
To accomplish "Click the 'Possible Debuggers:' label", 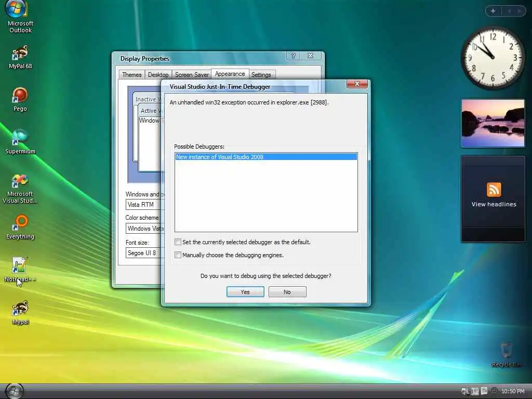I will tap(199, 147).
